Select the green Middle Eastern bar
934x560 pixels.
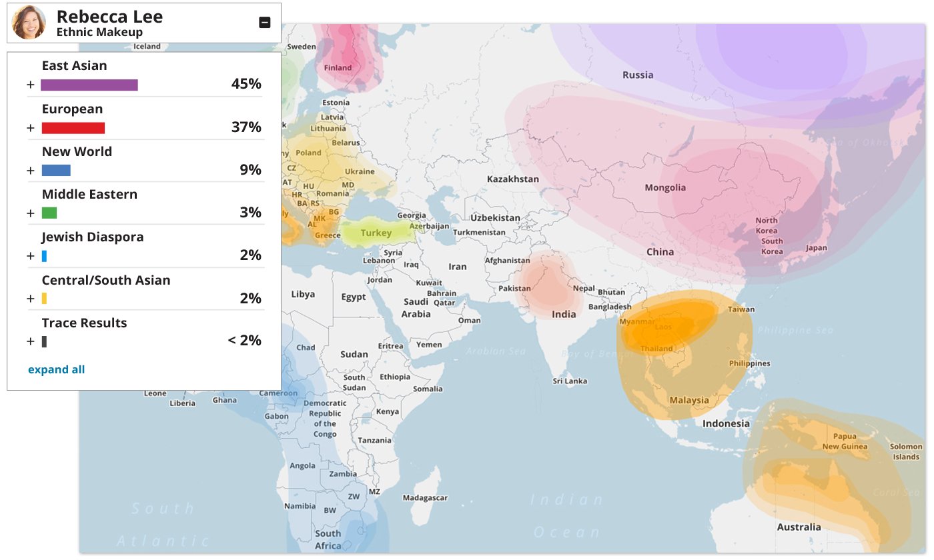pos(49,213)
